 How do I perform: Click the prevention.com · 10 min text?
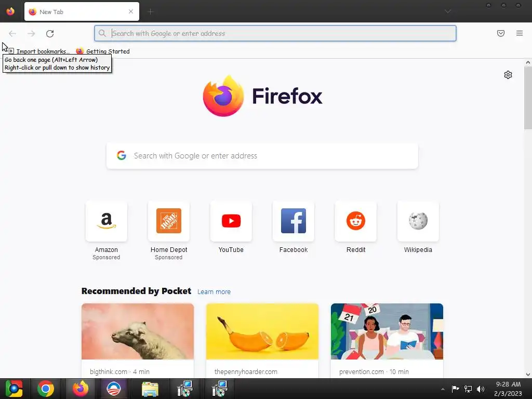pos(374,372)
